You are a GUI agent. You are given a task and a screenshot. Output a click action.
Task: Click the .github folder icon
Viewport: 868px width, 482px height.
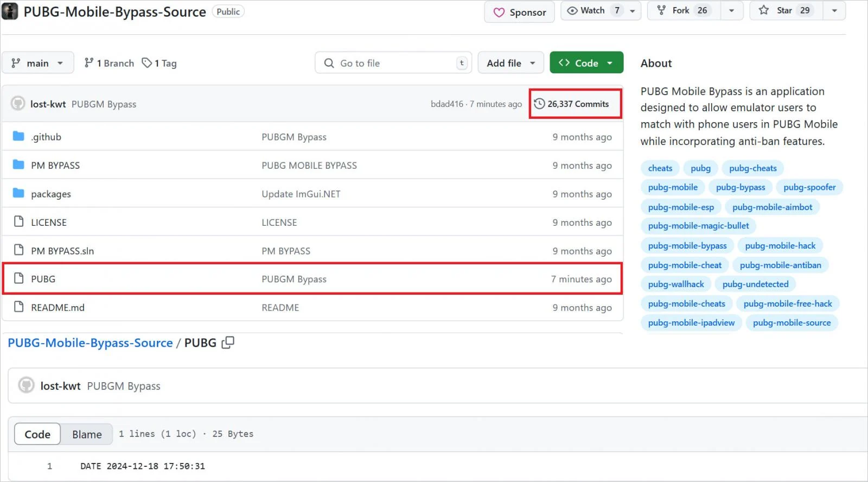pos(18,136)
